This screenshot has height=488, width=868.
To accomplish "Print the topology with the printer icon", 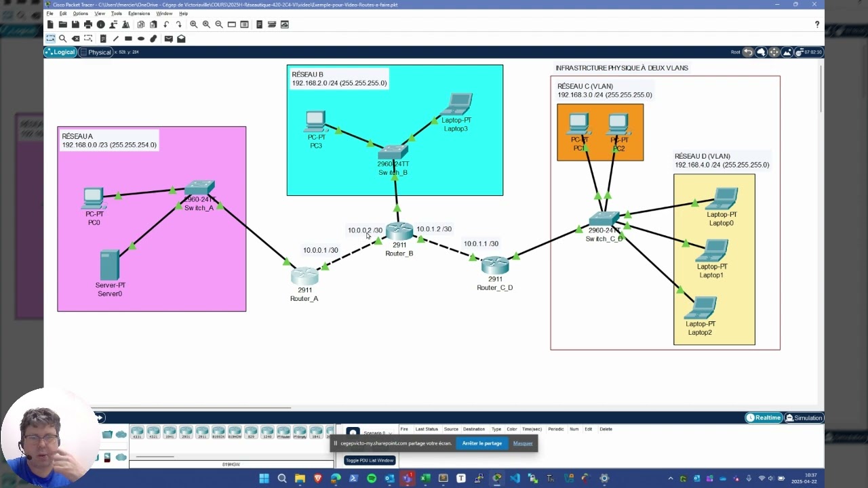I will tap(88, 24).
